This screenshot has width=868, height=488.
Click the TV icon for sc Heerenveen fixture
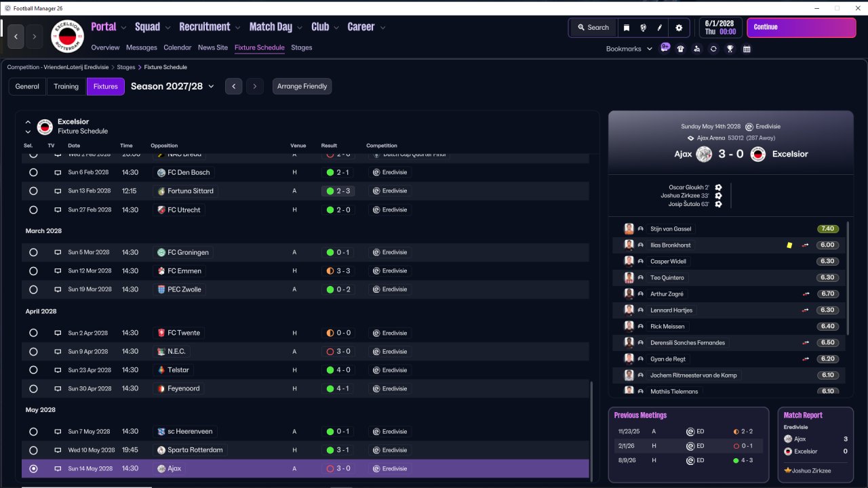[x=58, y=432]
